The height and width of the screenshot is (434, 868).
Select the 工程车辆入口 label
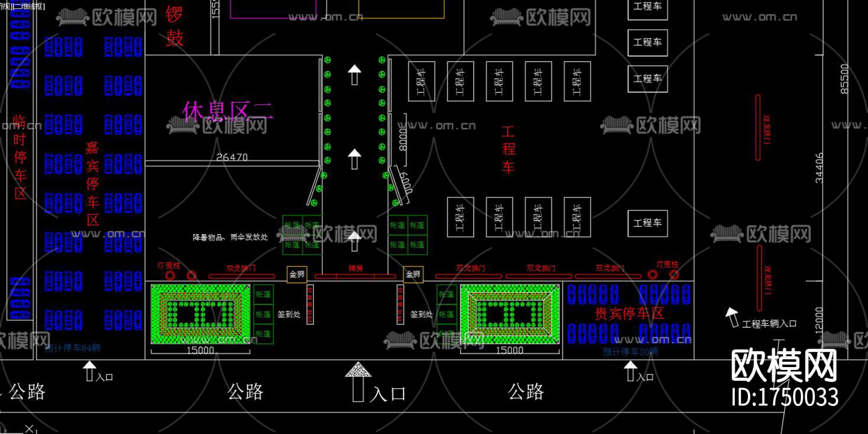point(769,324)
